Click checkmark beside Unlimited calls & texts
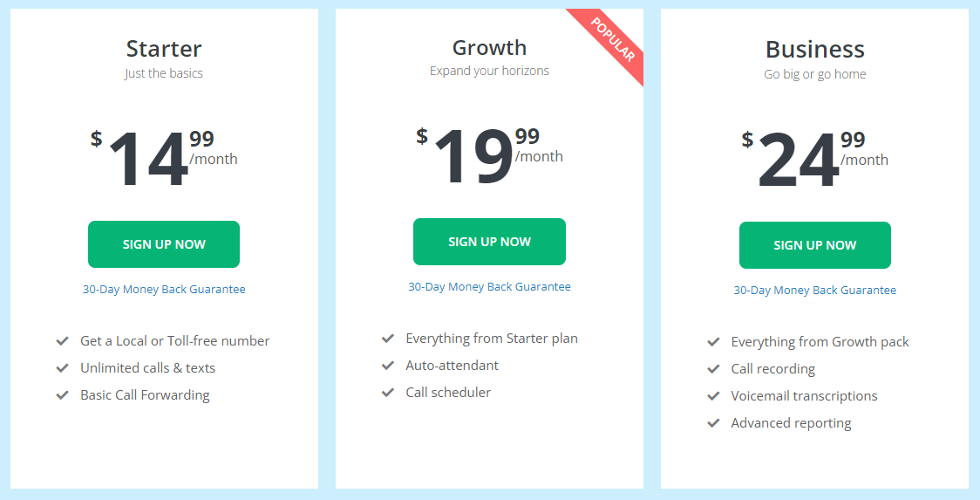Viewport: 980px width, 500px height. pyautogui.click(x=63, y=368)
